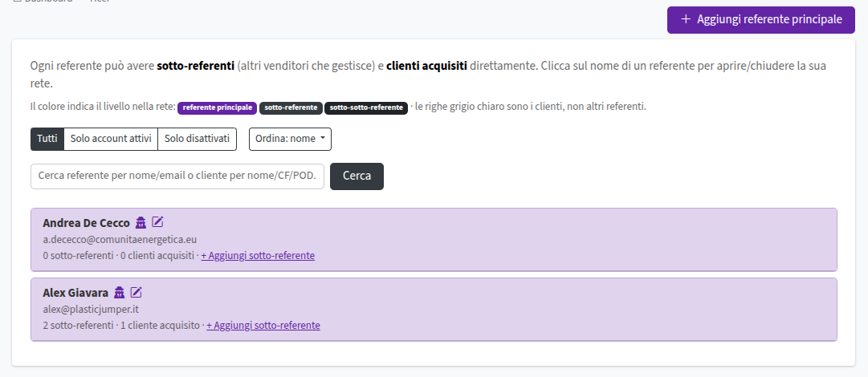Screen dimensions: 868x377
Task: Add sotto-referente for Alex Giavara
Action: click(x=263, y=326)
